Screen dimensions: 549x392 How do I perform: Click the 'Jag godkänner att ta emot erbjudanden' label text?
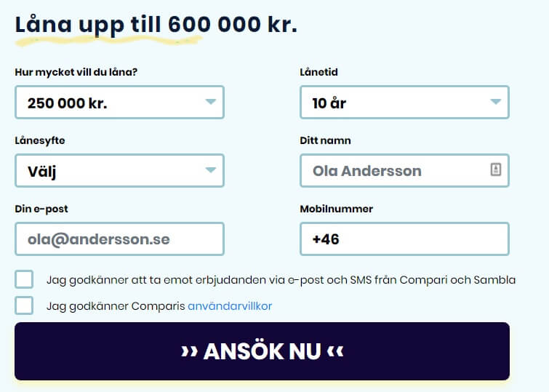tap(281, 280)
